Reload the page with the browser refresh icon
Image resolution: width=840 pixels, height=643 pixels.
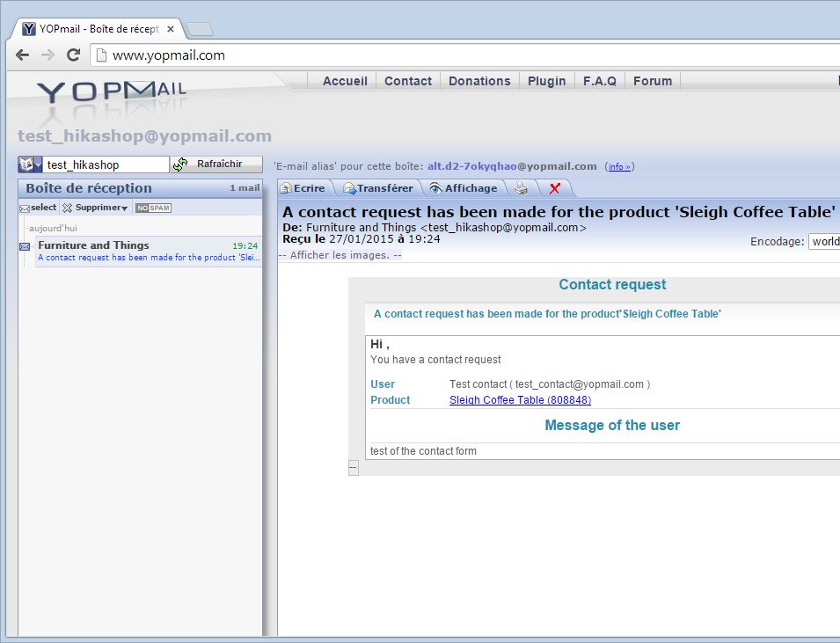[x=73, y=55]
